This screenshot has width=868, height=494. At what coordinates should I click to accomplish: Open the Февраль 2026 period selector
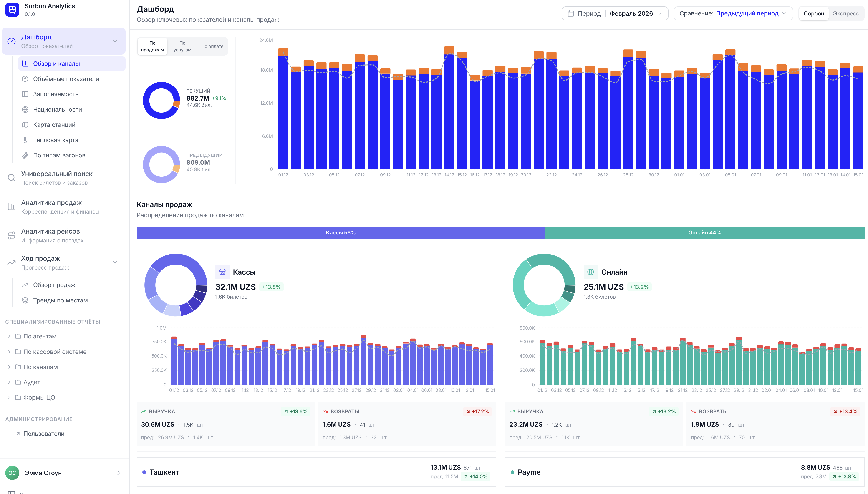[x=634, y=13]
